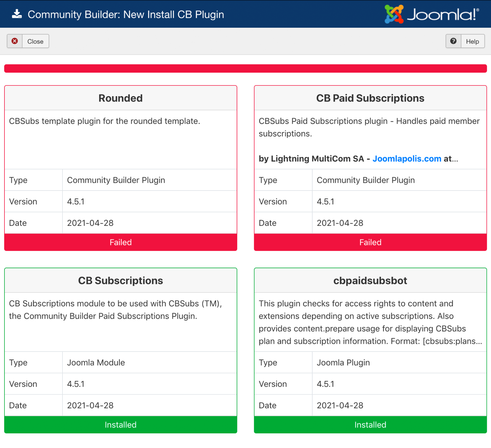Select the cbpaidsubsbot card title
The height and width of the screenshot is (448, 491).
tap(370, 281)
